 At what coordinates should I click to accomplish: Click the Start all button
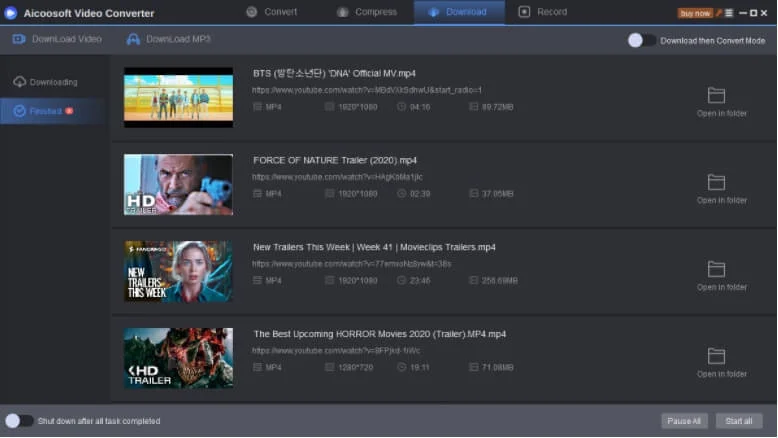tap(740, 421)
